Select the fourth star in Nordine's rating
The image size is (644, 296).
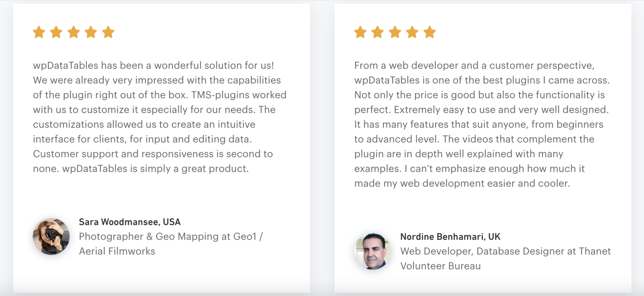[x=412, y=32]
